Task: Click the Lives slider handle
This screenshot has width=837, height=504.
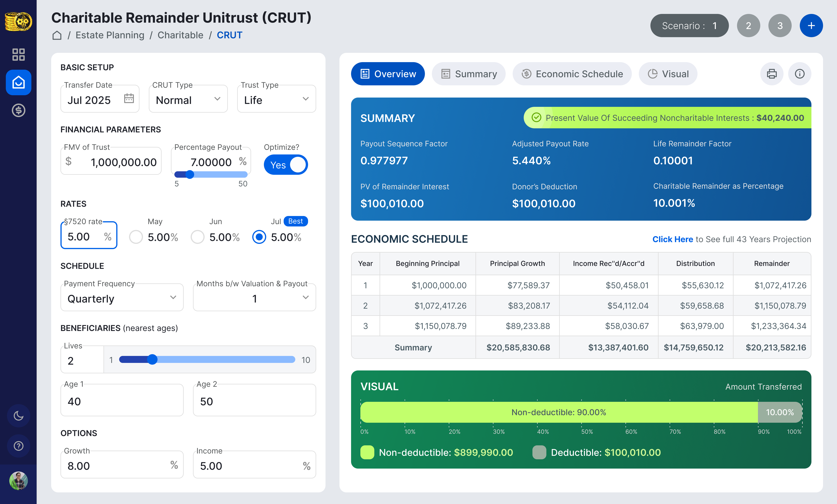Action: [x=152, y=359]
